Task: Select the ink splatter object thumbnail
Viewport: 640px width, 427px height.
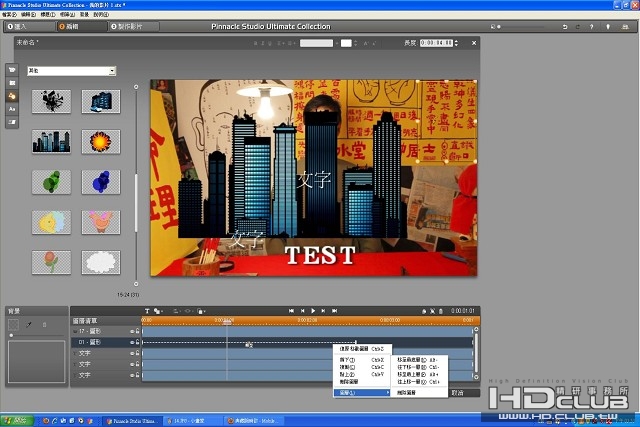Action: 51,101
